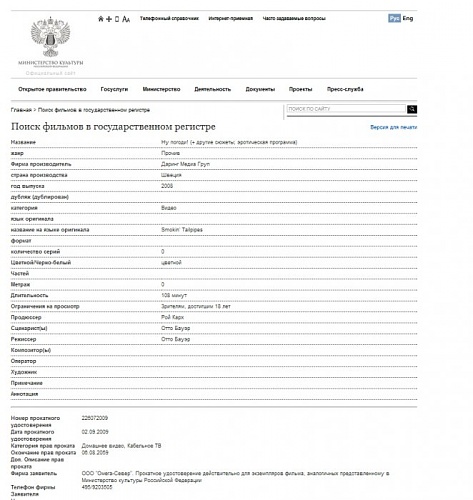This screenshot has width=473, height=500.
Task: Open the Министерство menu
Action: click(x=161, y=89)
